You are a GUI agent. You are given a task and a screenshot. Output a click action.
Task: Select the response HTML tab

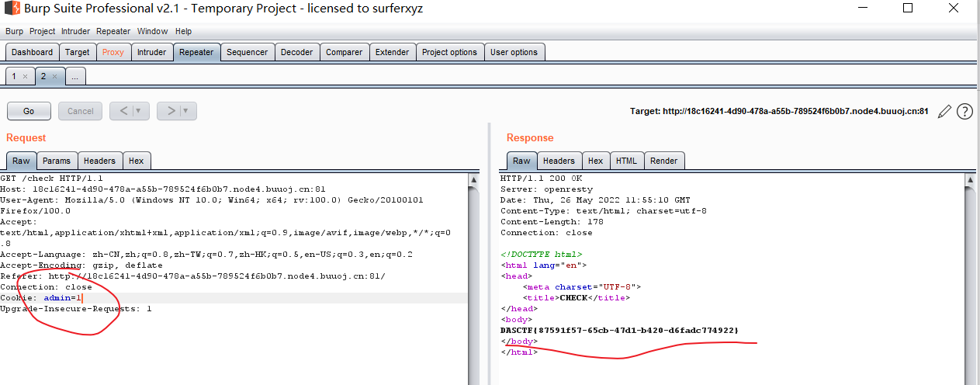click(x=627, y=161)
